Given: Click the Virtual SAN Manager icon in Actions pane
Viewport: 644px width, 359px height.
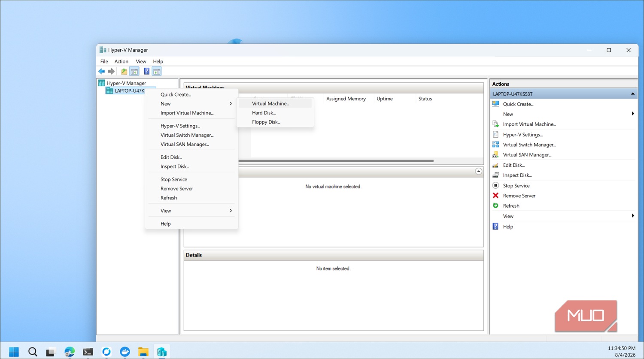Looking at the screenshot, I should coord(496,154).
